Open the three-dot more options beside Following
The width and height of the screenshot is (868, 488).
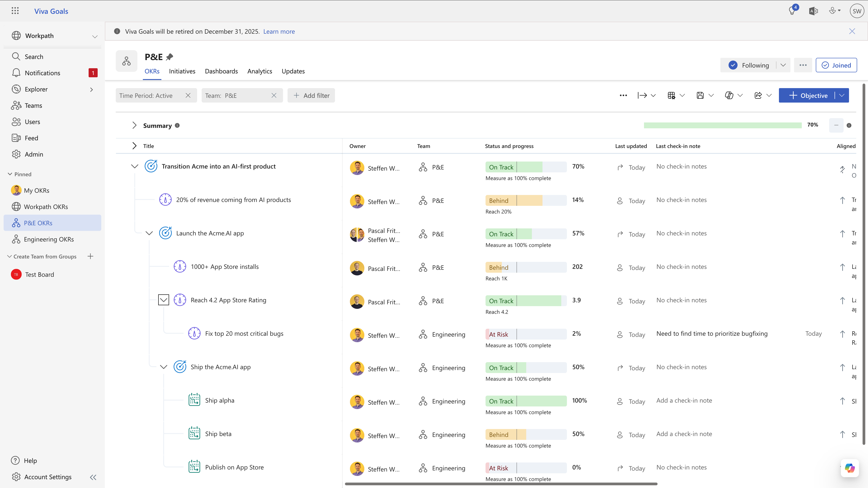coord(803,65)
